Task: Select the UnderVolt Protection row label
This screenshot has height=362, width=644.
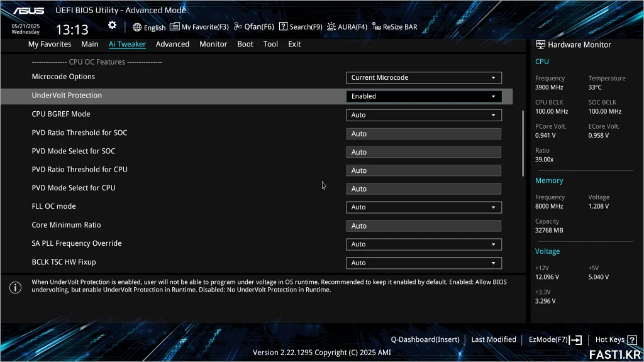Action: [67, 96]
